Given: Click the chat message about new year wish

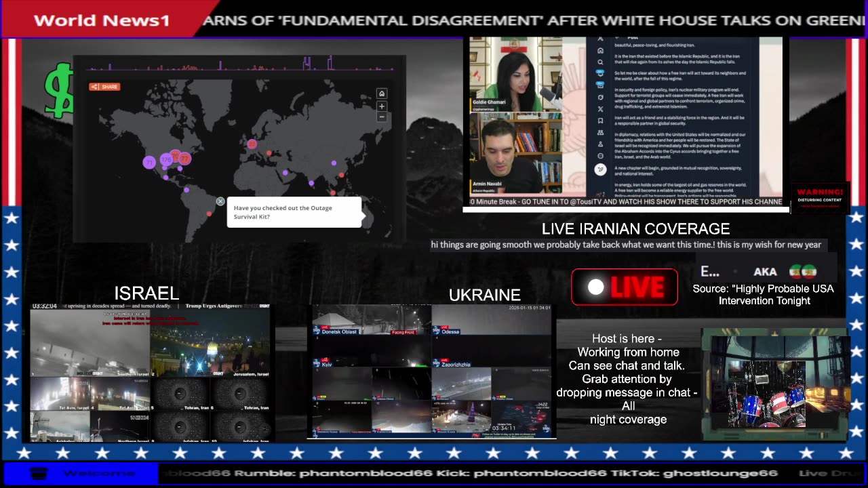Looking at the screenshot, I should coord(626,245).
